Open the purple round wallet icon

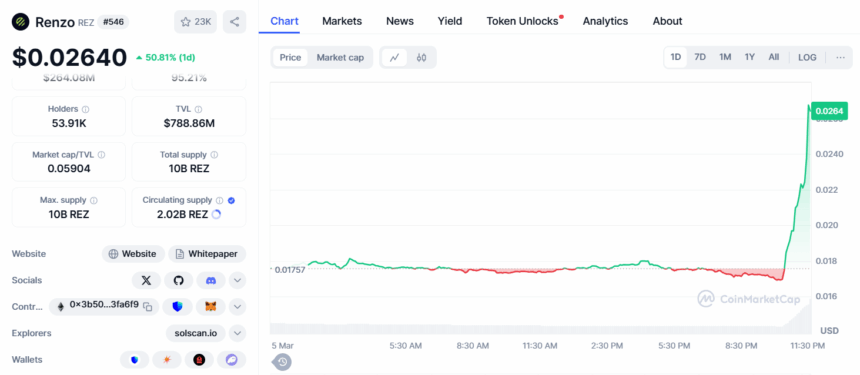(231, 360)
